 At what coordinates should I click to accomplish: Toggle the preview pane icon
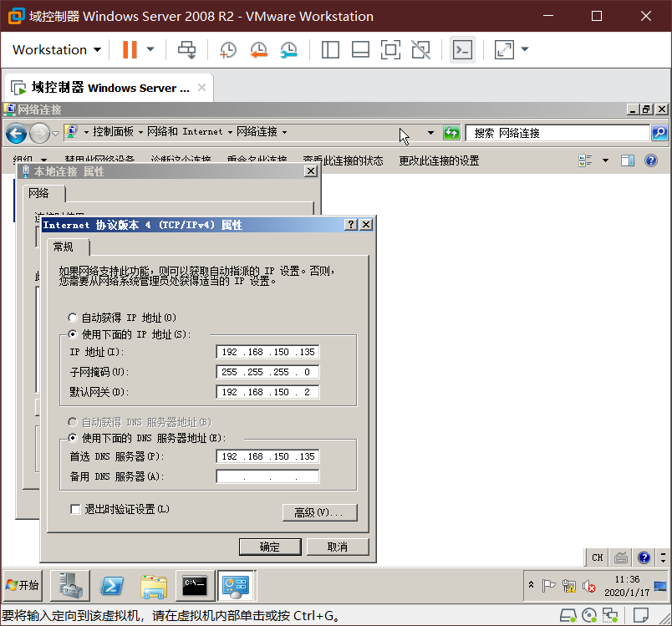(628, 160)
